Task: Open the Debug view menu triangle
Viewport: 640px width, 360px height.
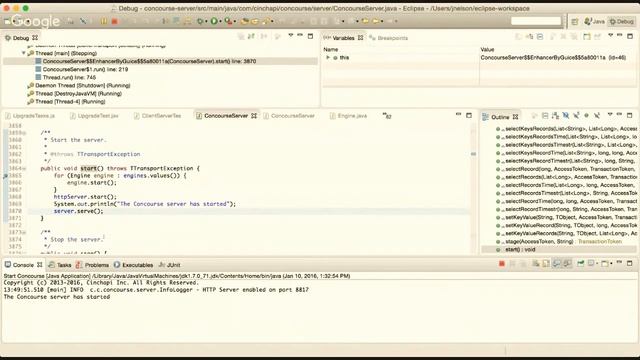Action: [291, 36]
